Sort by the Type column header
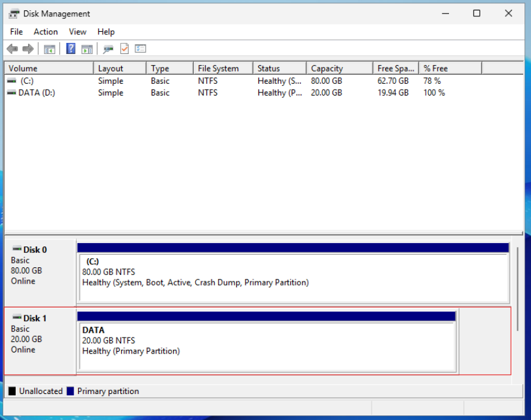The image size is (531, 420). [x=170, y=68]
